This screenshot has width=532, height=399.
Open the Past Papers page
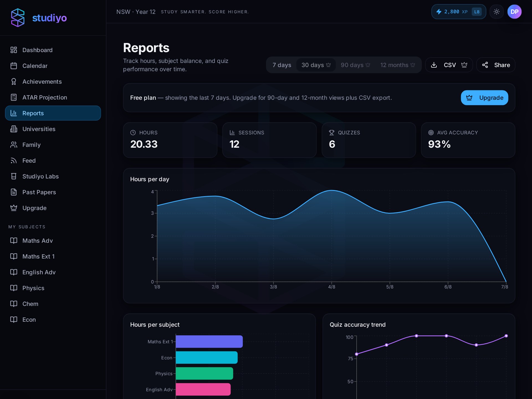53,192
